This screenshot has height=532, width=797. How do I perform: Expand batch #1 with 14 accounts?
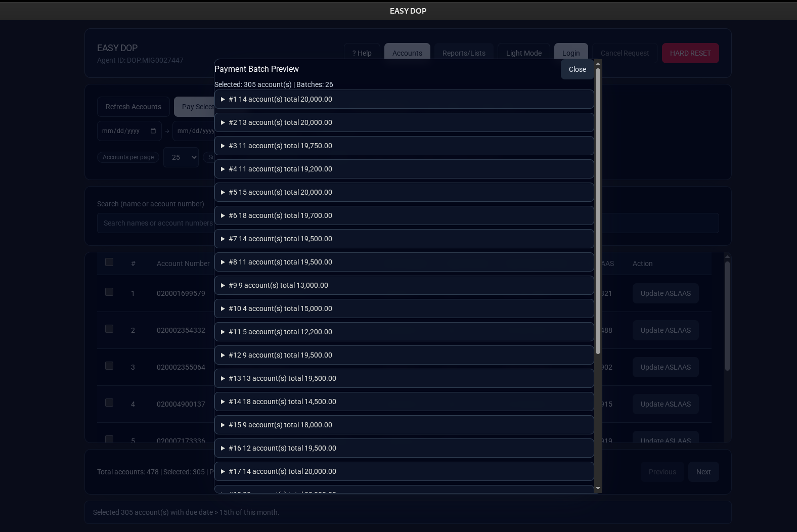tap(404, 99)
